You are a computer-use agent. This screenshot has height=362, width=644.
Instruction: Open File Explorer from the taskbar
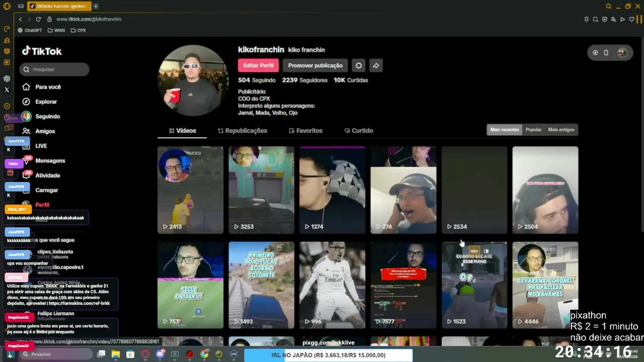116,354
